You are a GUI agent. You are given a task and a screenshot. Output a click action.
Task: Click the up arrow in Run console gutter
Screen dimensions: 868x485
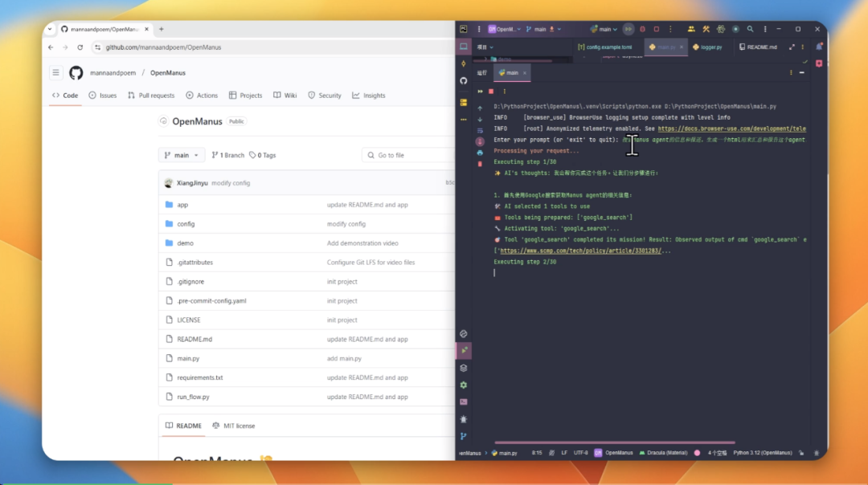[x=481, y=108]
